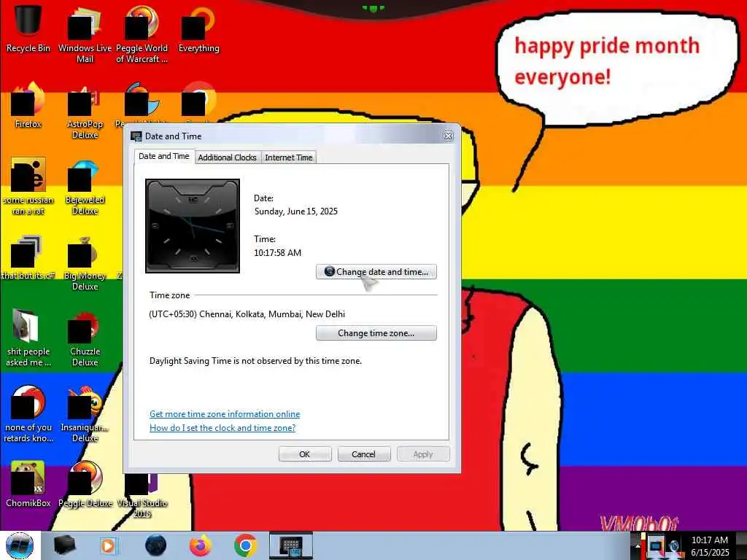The width and height of the screenshot is (747, 560).
Task: Close the Date and Time dialog
Action: [x=449, y=136]
